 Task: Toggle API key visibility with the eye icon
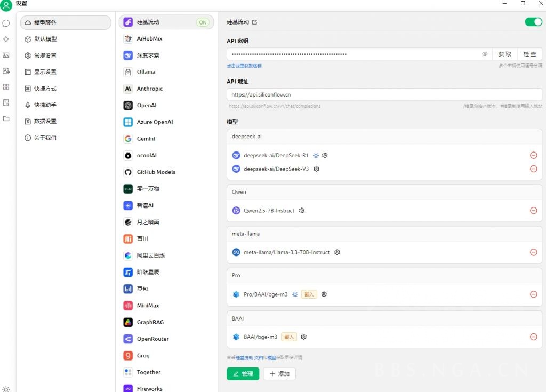485,54
